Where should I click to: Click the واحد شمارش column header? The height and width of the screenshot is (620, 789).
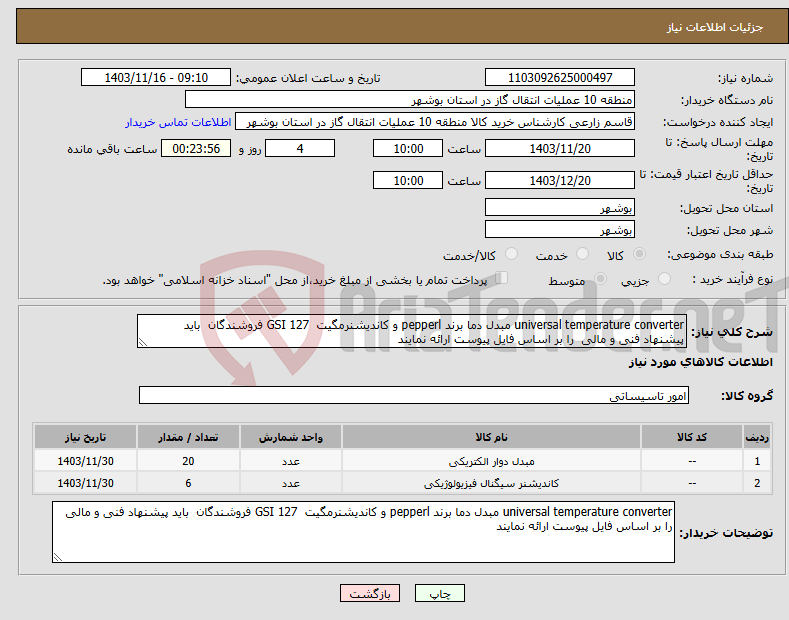pos(291,437)
